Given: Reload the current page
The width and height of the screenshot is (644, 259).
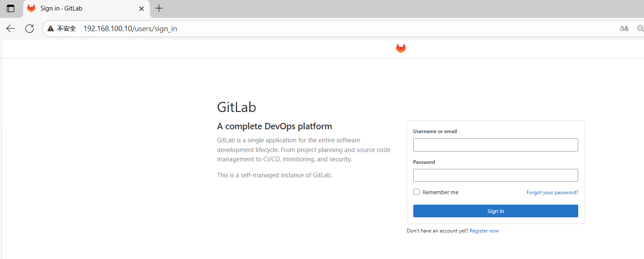Looking at the screenshot, I should click(29, 28).
